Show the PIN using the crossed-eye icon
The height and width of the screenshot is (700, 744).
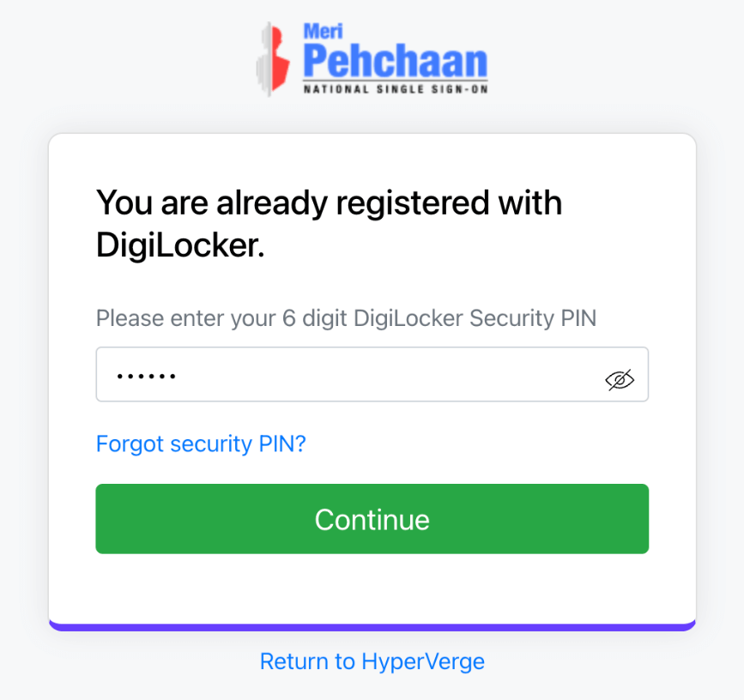620,379
